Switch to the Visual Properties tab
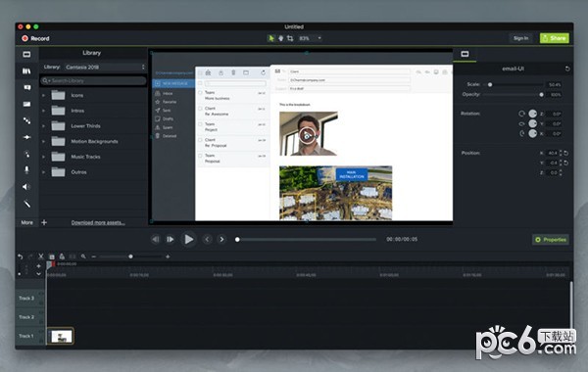The width and height of the screenshot is (588, 372). pos(465,54)
